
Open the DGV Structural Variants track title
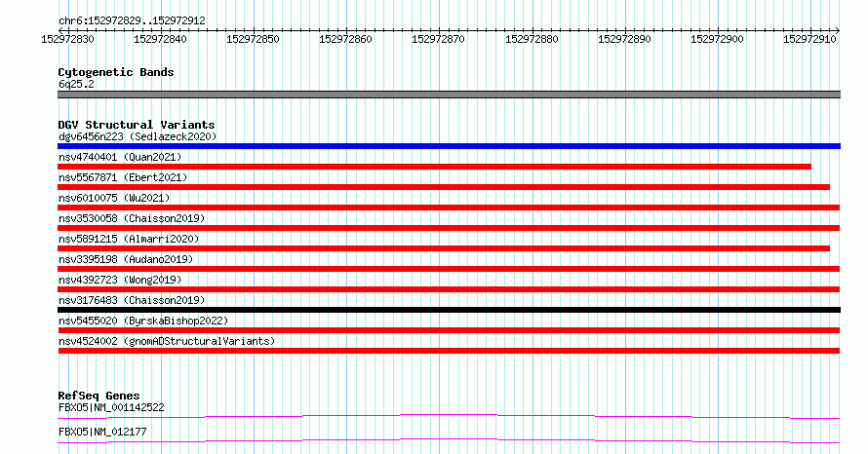coord(137,125)
